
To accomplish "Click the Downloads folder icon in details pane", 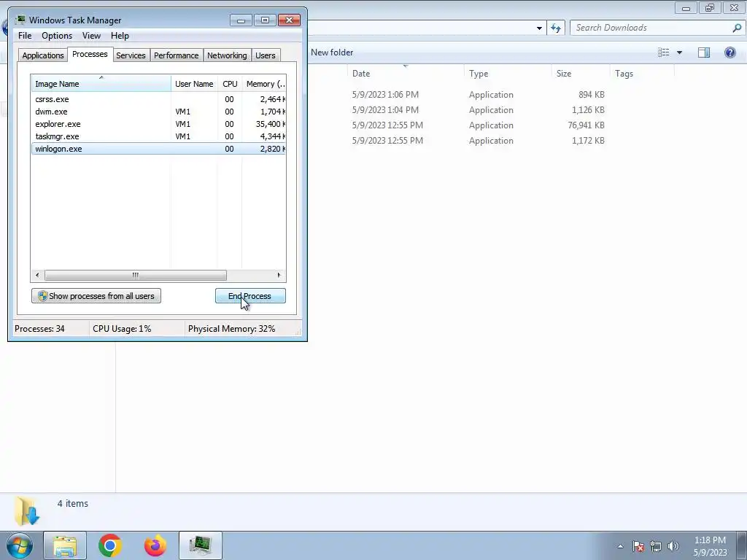I will (x=27, y=510).
